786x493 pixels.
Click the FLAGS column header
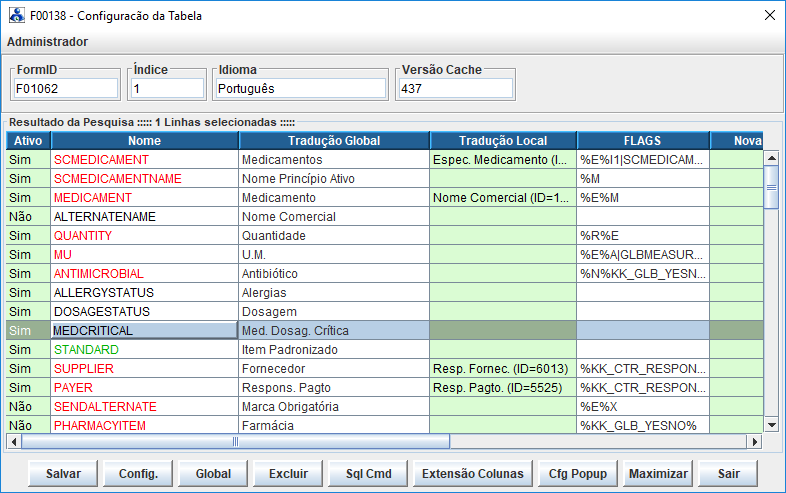[642, 141]
